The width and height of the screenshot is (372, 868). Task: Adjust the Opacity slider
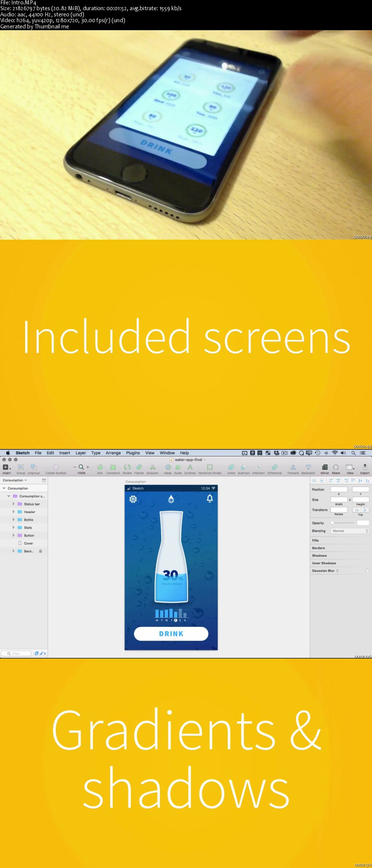click(342, 523)
